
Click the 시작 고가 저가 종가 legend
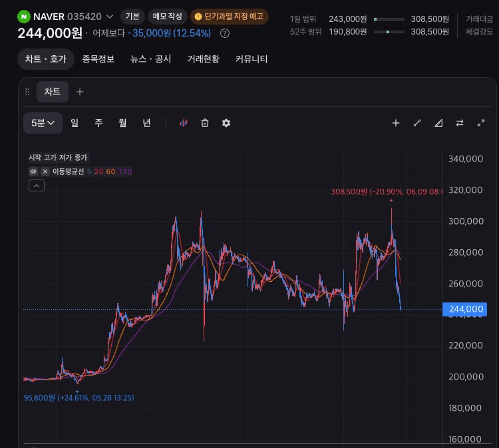58,158
